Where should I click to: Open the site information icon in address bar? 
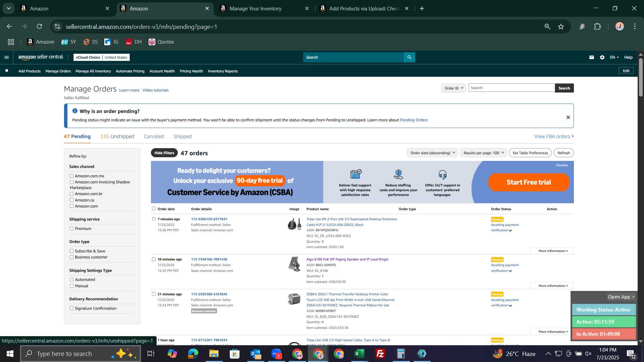[57, 26]
